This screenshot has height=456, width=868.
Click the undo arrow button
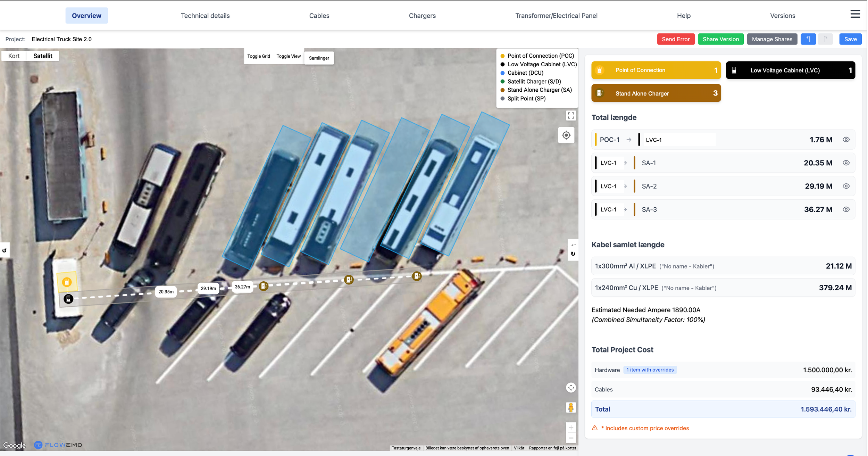coord(808,39)
